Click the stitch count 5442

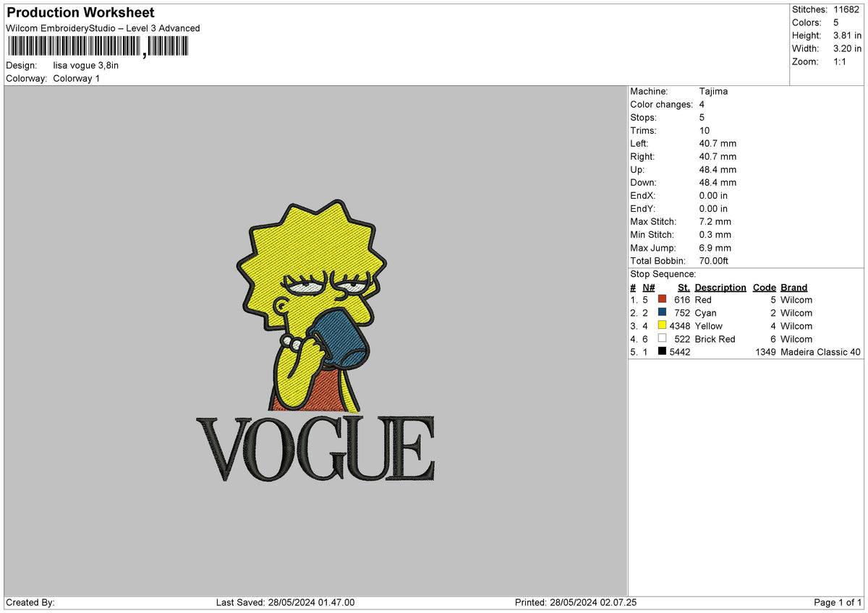pos(681,352)
